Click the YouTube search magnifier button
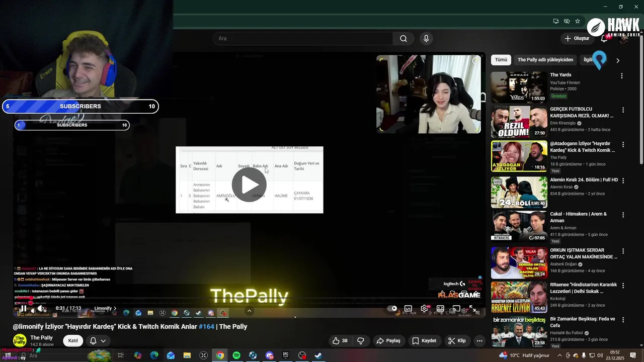Image resolution: width=644 pixels, height=362 pixels. click(x=403, y=39)
